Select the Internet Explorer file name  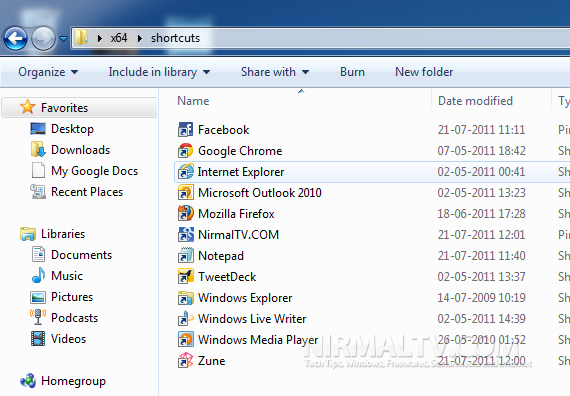point(241,172)
